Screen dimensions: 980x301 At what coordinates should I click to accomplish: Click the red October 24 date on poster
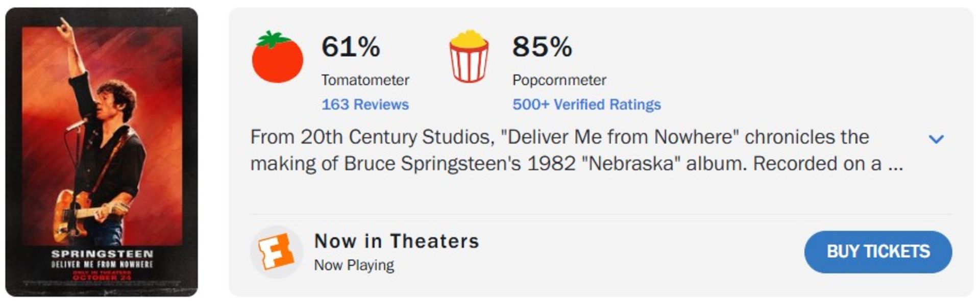(102, 278)
